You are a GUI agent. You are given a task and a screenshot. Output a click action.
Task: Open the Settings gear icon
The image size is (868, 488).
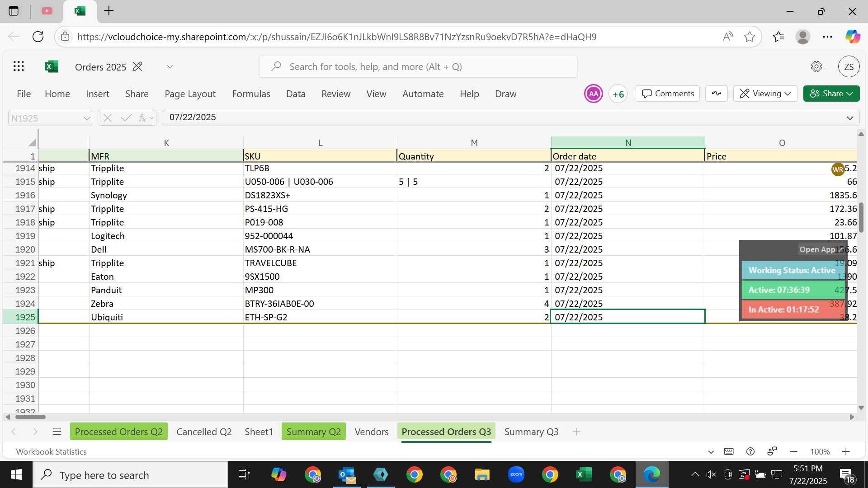[816, 66]
